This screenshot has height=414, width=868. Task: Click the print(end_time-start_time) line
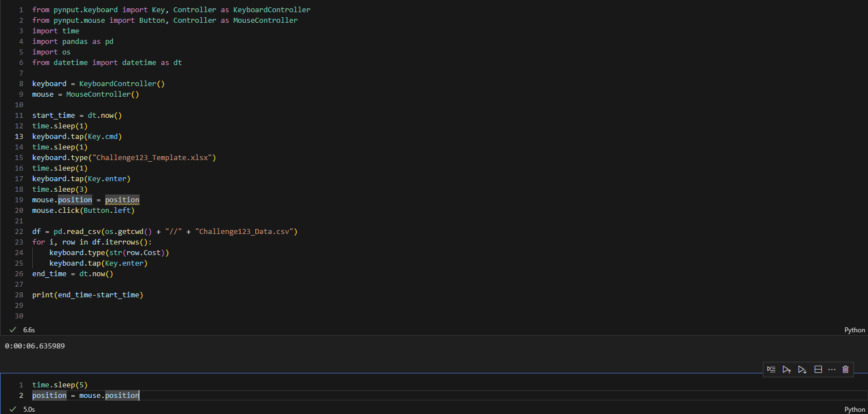click(x=87, y=295)
